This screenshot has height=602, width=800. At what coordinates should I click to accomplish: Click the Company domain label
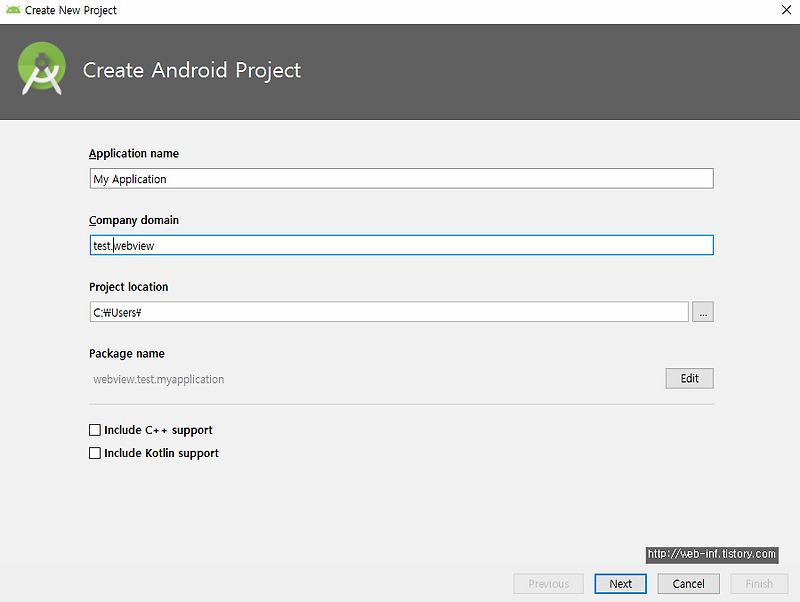[x=134, y=220]
